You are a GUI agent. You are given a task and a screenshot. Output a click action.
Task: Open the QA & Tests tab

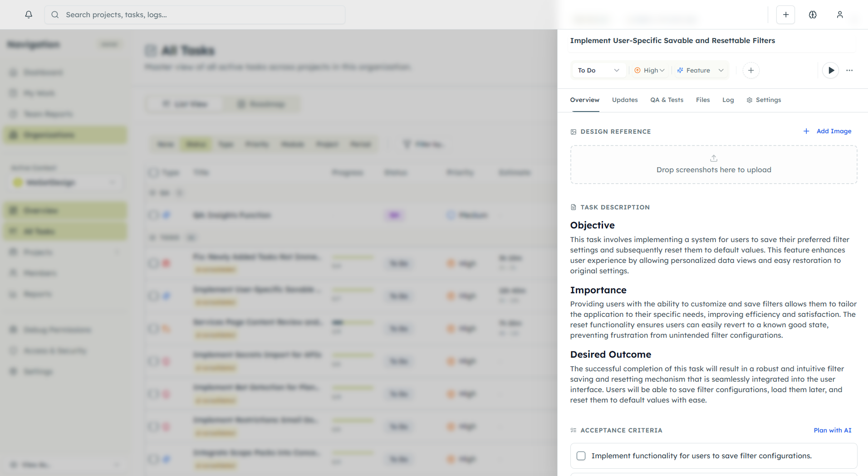667,100
